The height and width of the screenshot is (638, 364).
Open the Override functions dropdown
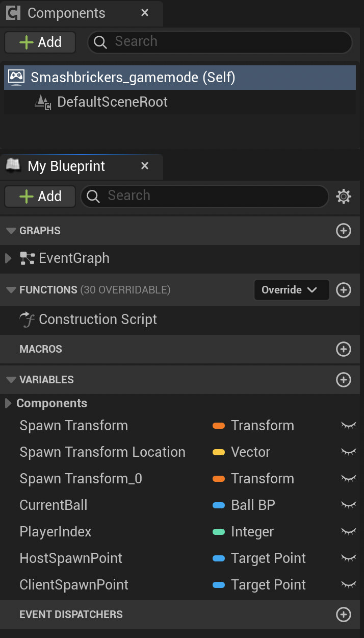[x=292, y=290]
